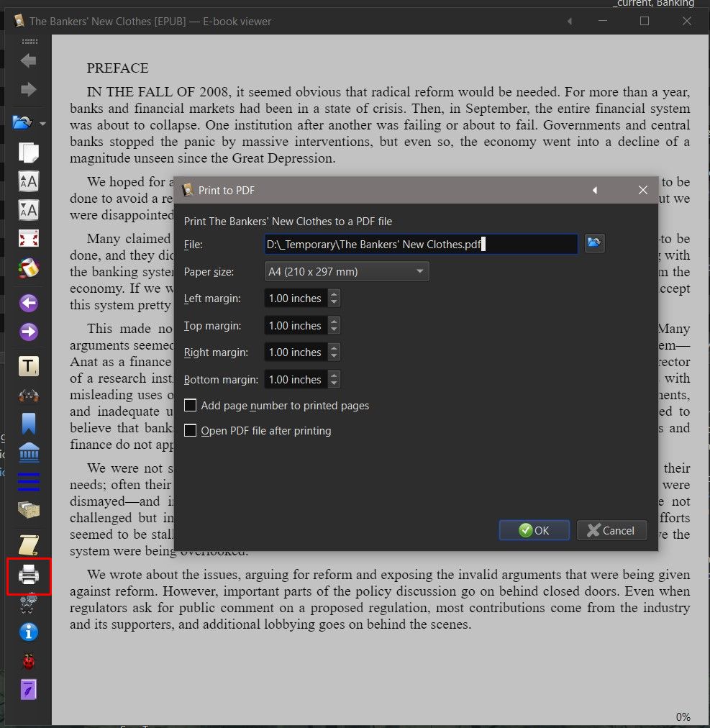Minimize the E-book viewer window

[x=603, y=21]
